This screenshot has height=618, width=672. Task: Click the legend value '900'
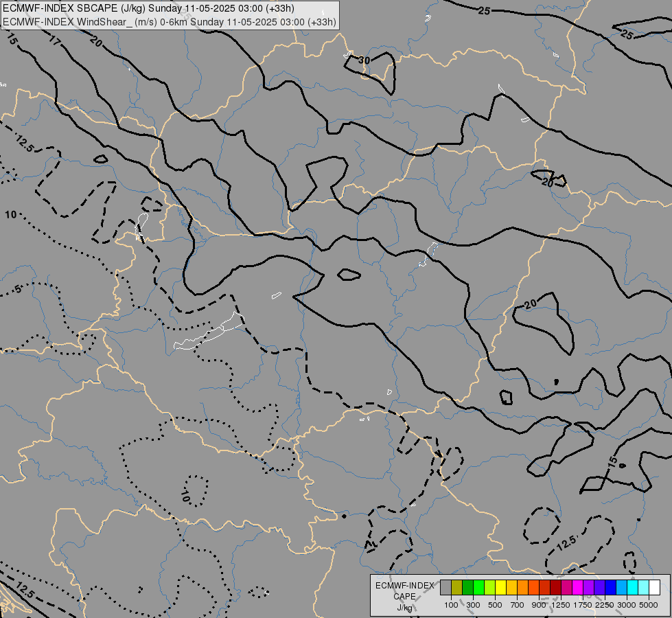click(539, 605)
